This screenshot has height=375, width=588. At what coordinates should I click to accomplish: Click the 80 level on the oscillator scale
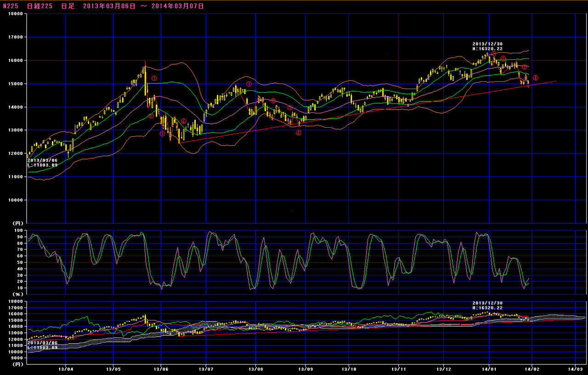(x=20, y=243)
